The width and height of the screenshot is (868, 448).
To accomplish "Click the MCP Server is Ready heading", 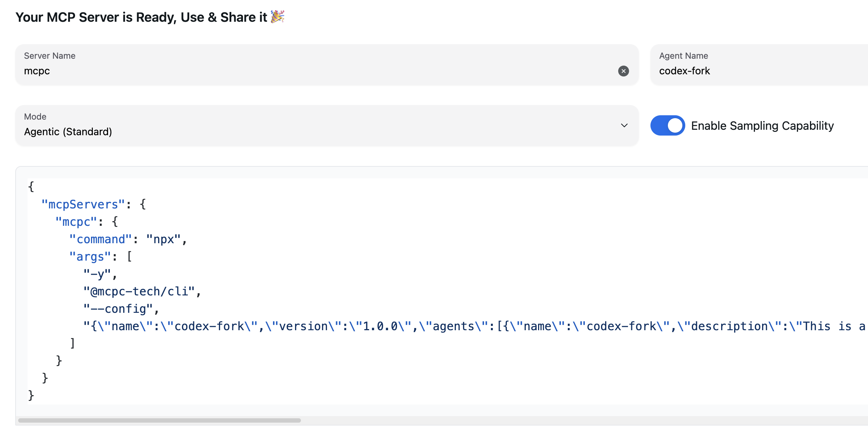I will [x=141, y=17].
